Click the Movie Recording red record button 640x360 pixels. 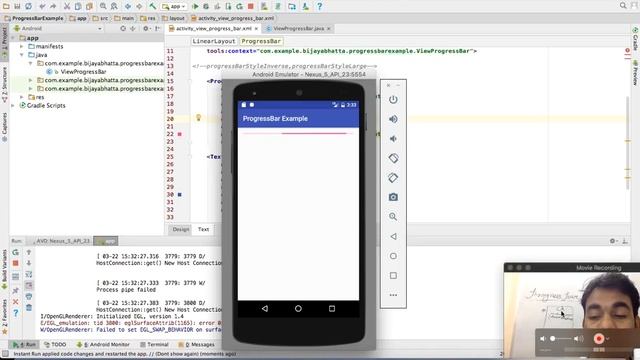(x=599, y=339)
